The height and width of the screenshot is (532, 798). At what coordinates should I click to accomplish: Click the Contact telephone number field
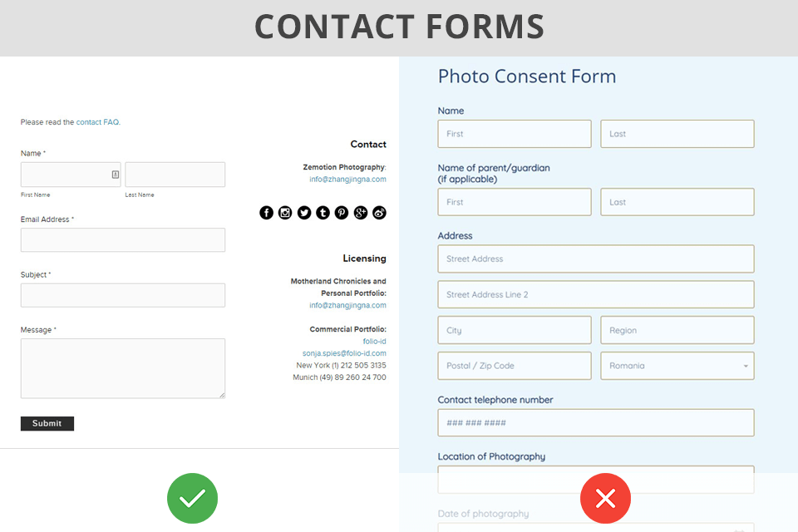[596, 422]
